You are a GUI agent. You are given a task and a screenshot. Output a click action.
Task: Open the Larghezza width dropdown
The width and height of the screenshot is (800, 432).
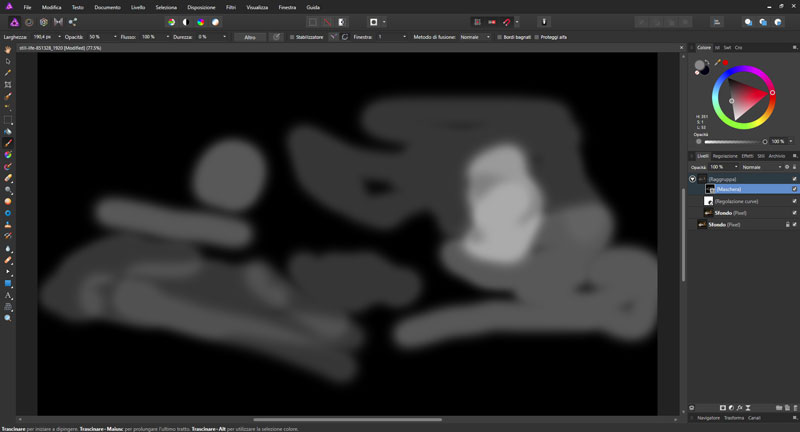click(x=59, y=37)
